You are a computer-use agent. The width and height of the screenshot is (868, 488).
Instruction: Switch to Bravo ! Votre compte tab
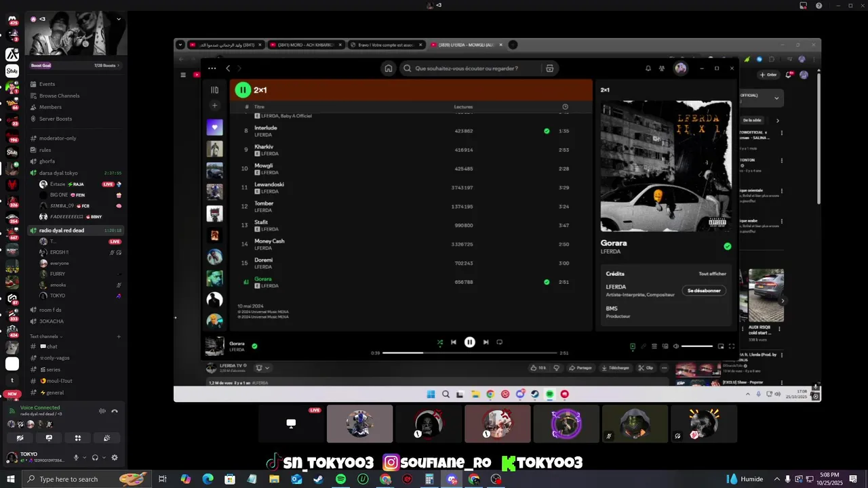(385, 45)
